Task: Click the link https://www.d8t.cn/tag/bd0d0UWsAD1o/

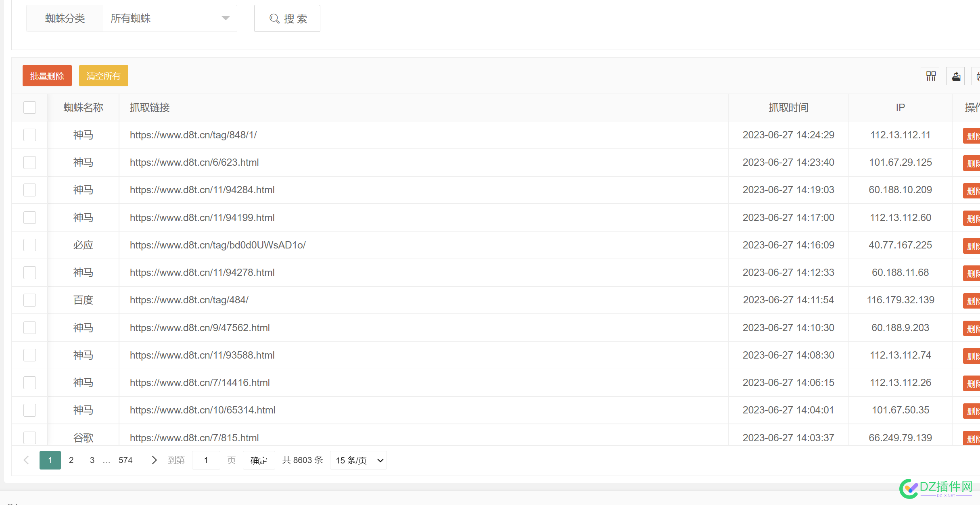Action: (x=217, y=245)
